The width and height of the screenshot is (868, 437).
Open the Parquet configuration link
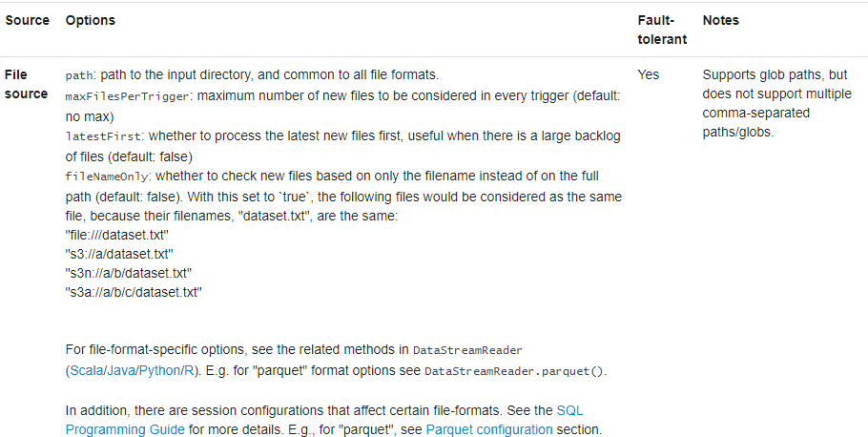coord(488,429)
